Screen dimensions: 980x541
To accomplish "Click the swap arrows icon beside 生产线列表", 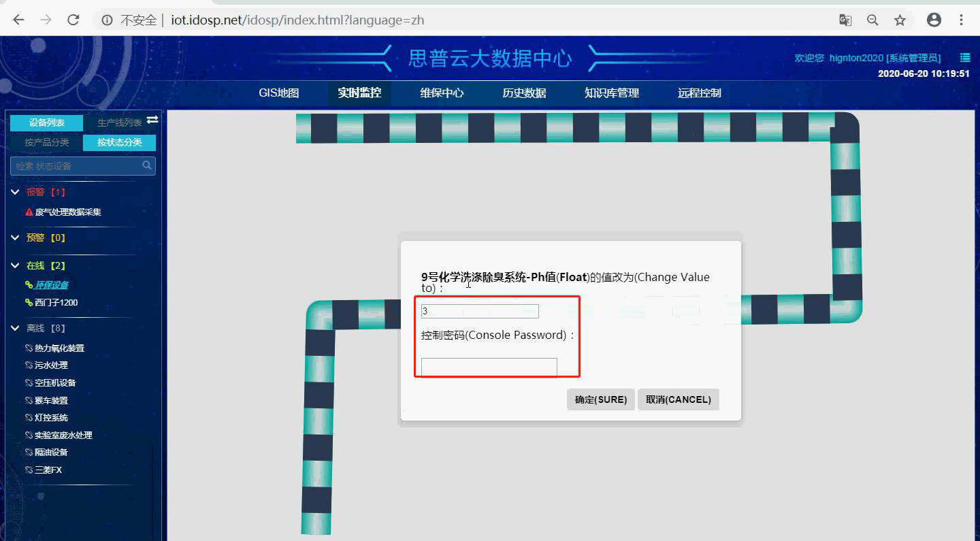I will click(x=152, y=121).
